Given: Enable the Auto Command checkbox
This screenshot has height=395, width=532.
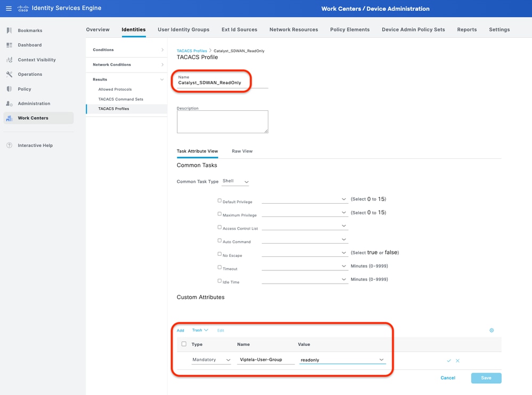Looking at the screenshot, I should pos(219,240).
